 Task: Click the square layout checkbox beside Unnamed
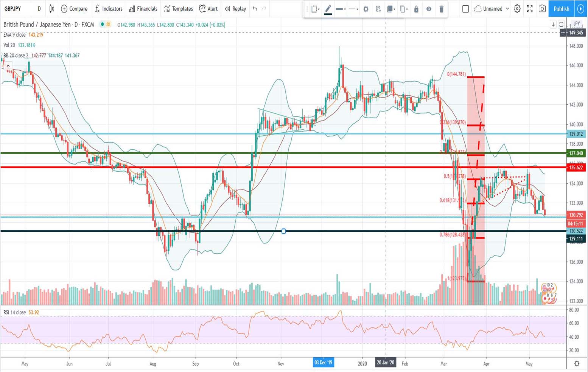coord(465,9)
